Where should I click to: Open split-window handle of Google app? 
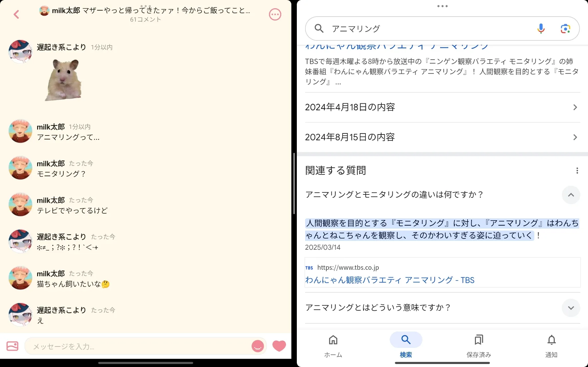click(442, 6)
